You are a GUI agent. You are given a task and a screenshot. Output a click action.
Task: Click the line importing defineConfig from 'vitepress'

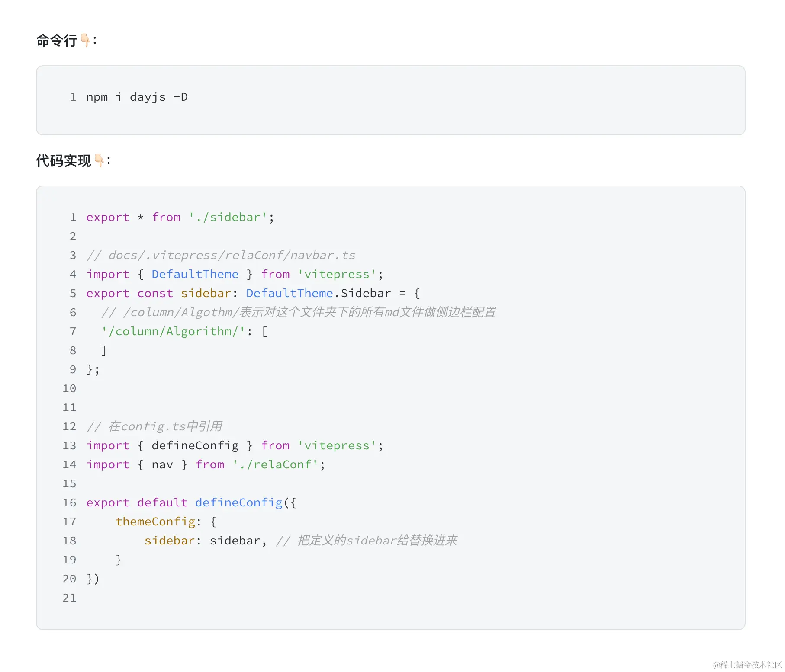click(x=235, y=445)
